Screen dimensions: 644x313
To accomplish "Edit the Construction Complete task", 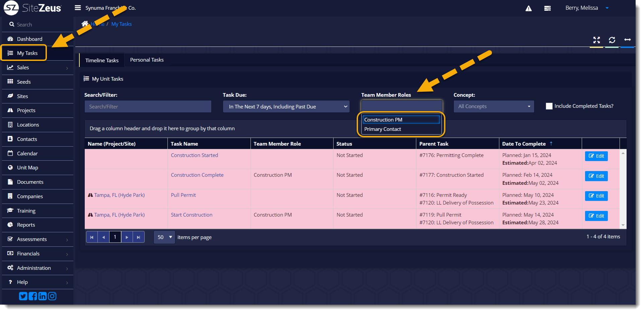I will pos(596,176).
